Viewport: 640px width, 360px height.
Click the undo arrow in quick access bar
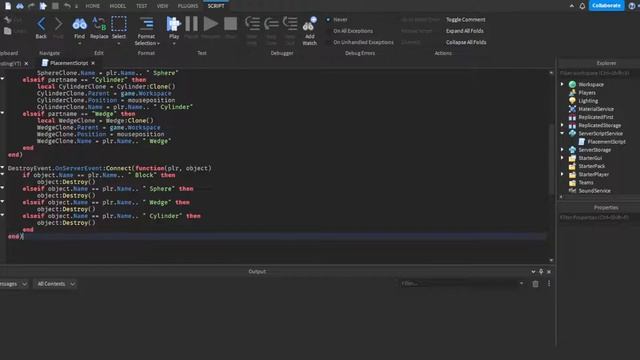67,6
